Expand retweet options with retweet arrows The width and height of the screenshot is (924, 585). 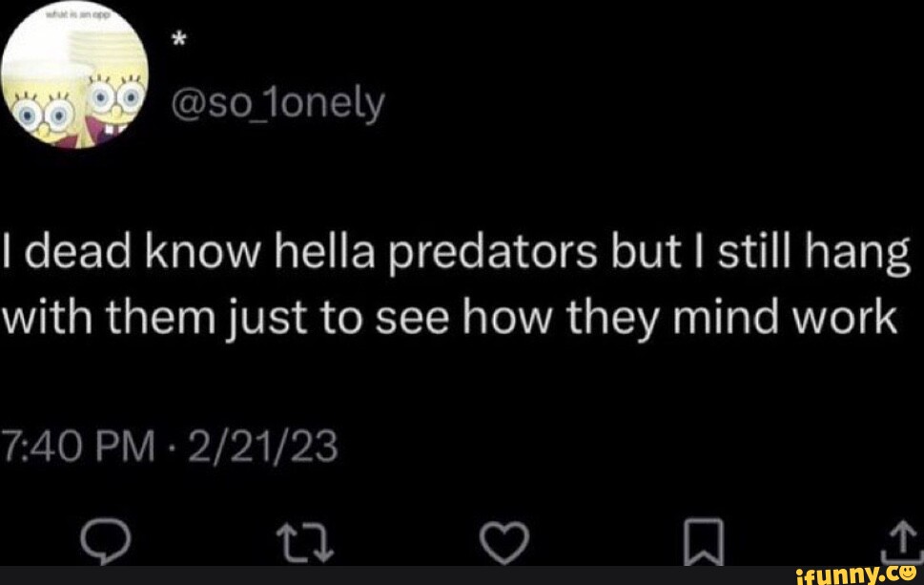307,540
